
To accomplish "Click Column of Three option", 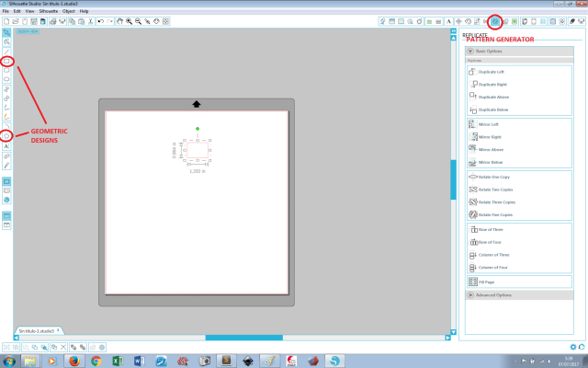I will coord(519,255).
